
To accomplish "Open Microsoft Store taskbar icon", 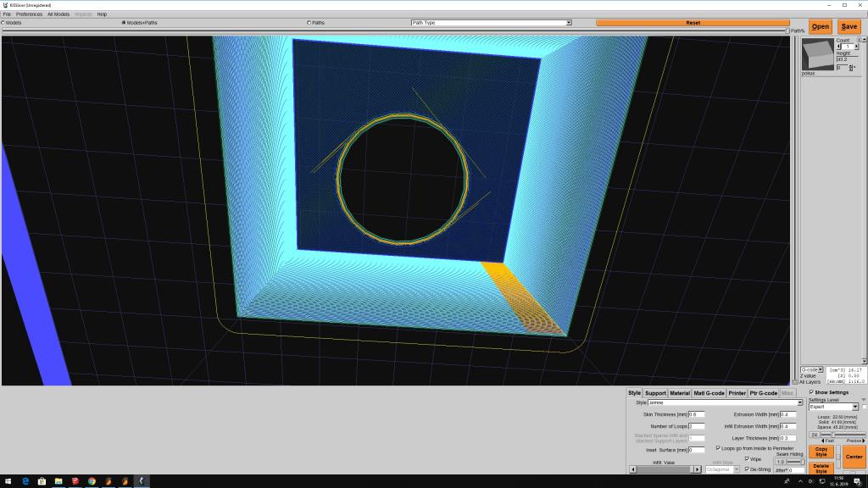I will pos(41,481).
